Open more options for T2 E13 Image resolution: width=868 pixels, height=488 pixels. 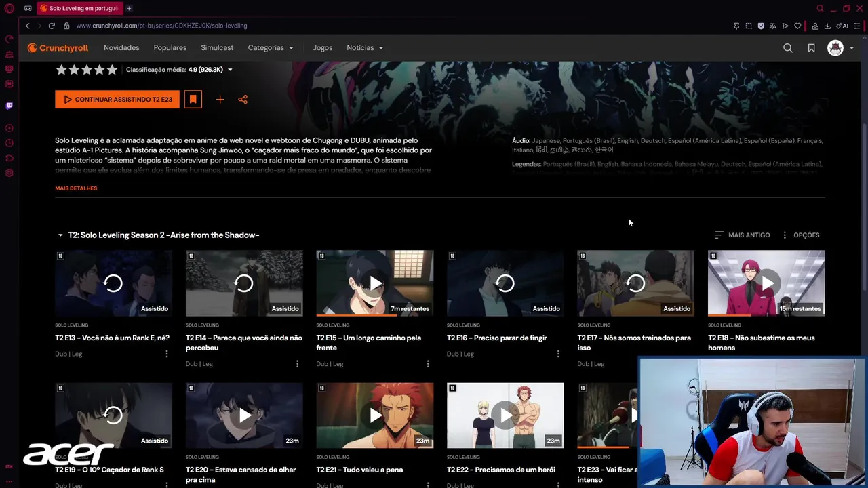coord(167,354)
